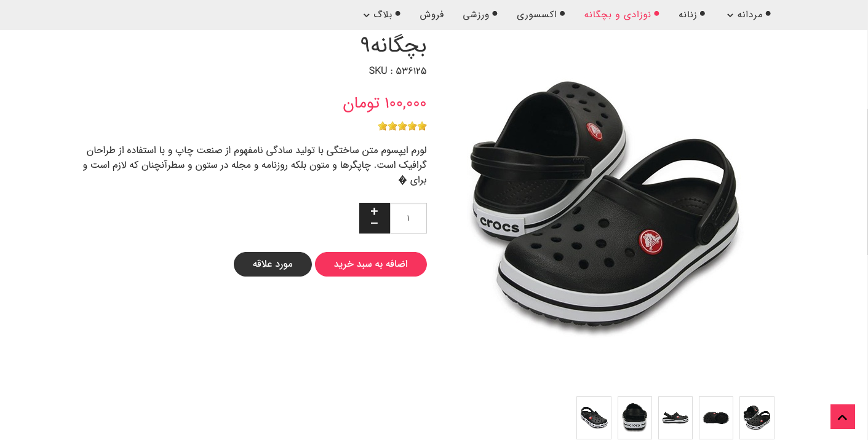Decrease quantity with the minus icon
Viewport: 868px width, 440px height.
374,224
